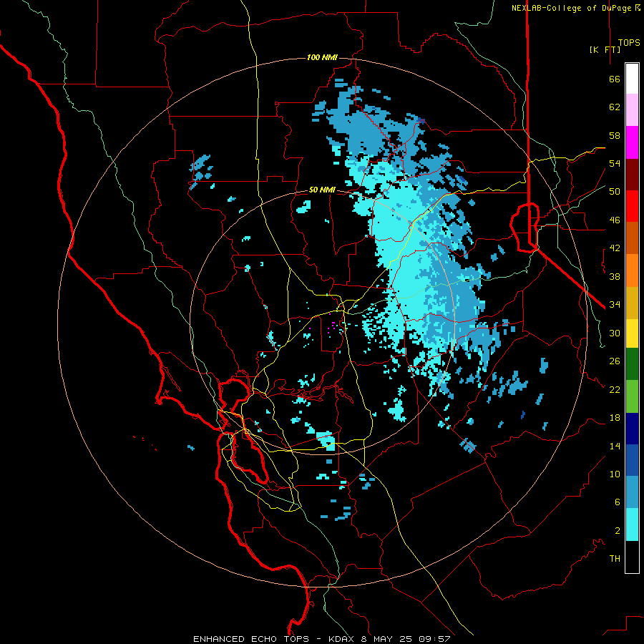This screenshot has height=644, width=644.
Task: Click the 2 legend value label
Action: (617, 530)
